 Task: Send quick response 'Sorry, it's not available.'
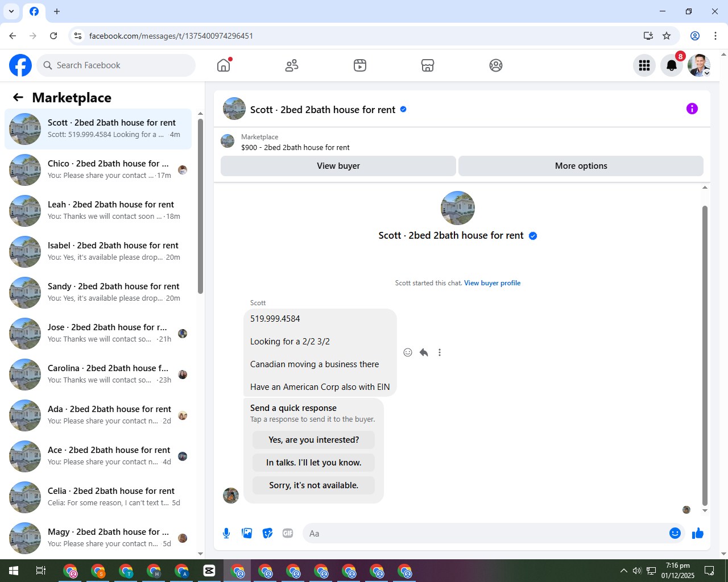(313, 485)
